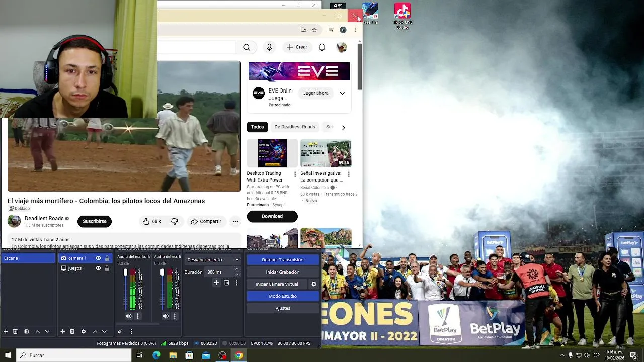The height and width of the screenshot is (362, 644).
Task: Open options of first desktop audio channel
Action: [138, 316]
